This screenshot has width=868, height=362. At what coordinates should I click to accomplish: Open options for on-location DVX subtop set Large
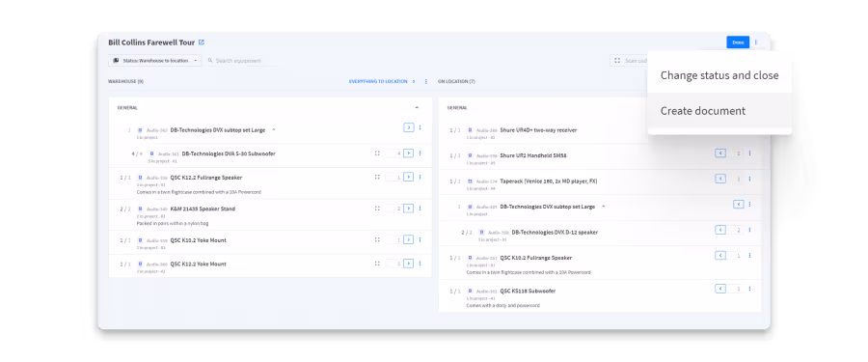click(x=750, y=204)
